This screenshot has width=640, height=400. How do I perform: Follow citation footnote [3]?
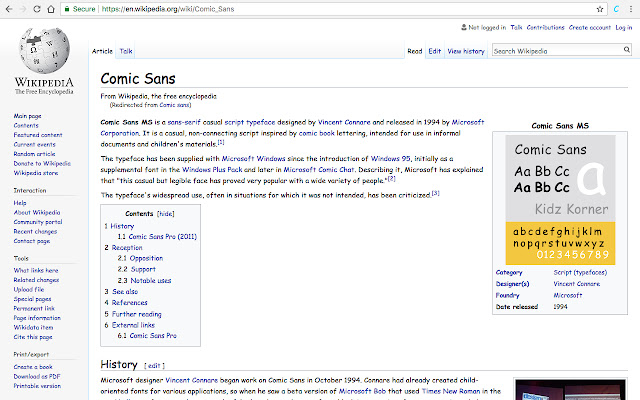click(436, 193)
